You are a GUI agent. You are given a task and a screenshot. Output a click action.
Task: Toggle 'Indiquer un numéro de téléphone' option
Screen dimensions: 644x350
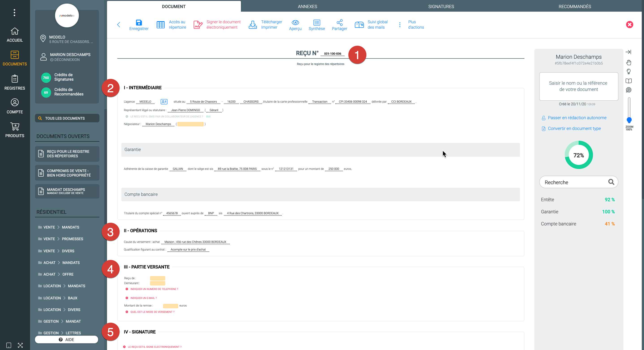(x=127, y=289)
